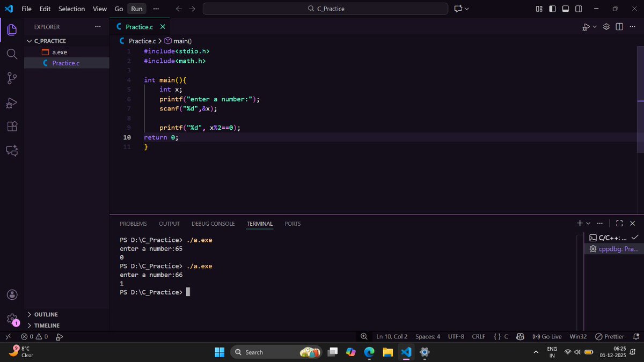Click the C_Practice command center search box
Image resolution: width=644 pixels, height=362 pixels.
pos(325,9)
